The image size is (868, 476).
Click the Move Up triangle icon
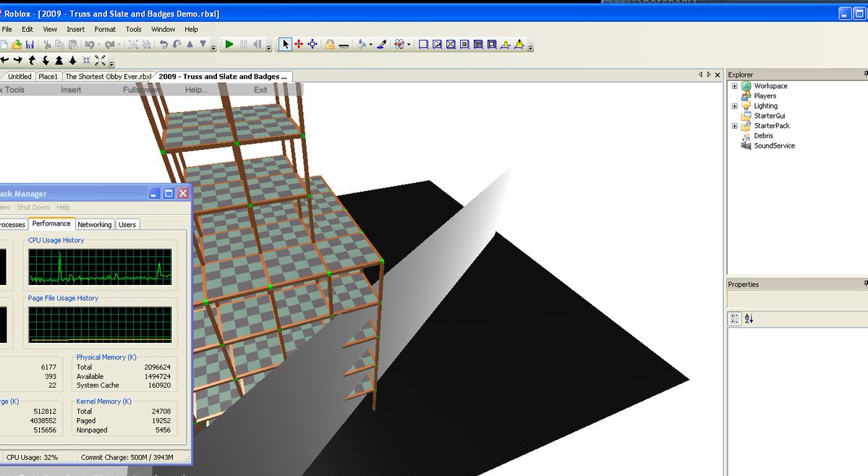(x=190, y=44)
